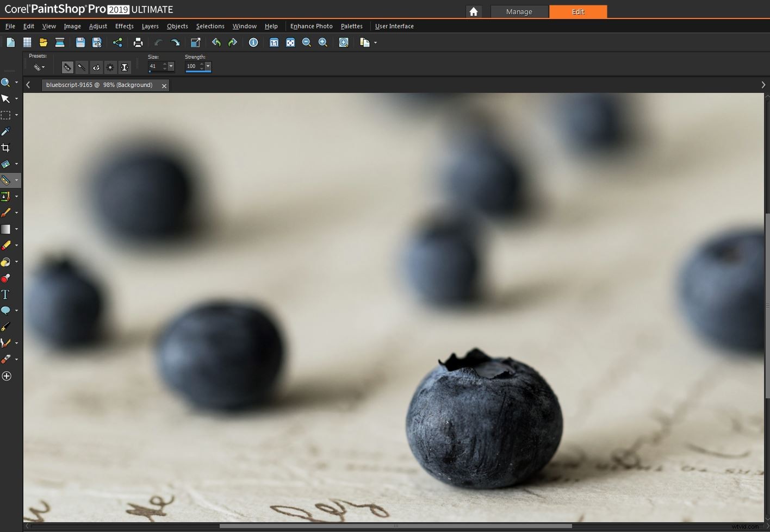
Task: Switch to the Eye Drop makeover mode
Action: tap(96, 67)
